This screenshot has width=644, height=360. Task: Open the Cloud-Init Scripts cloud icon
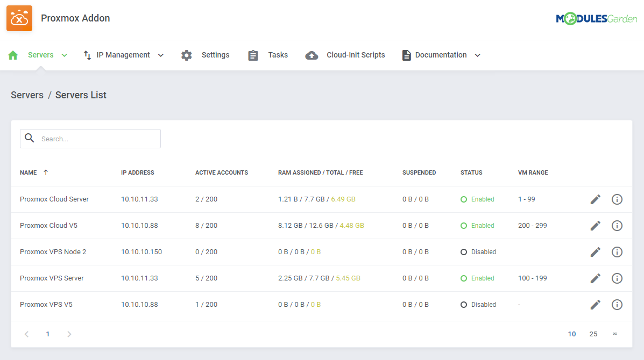pos(312,54)
